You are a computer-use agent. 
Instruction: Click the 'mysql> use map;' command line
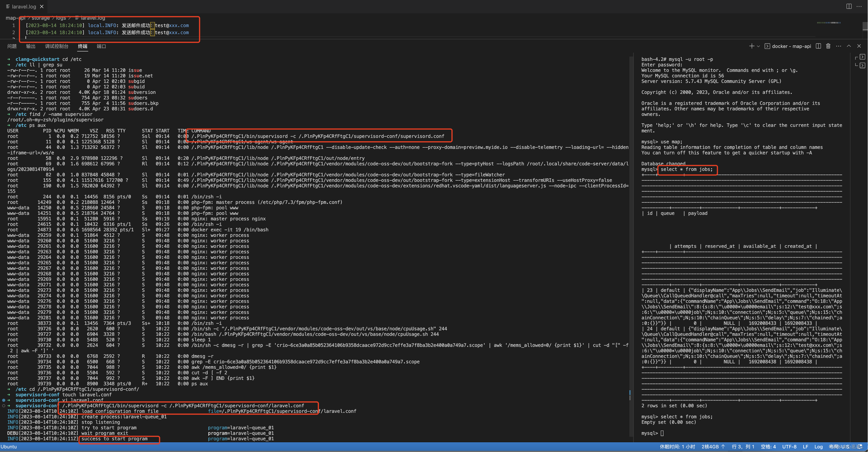[x=662, y=142]
